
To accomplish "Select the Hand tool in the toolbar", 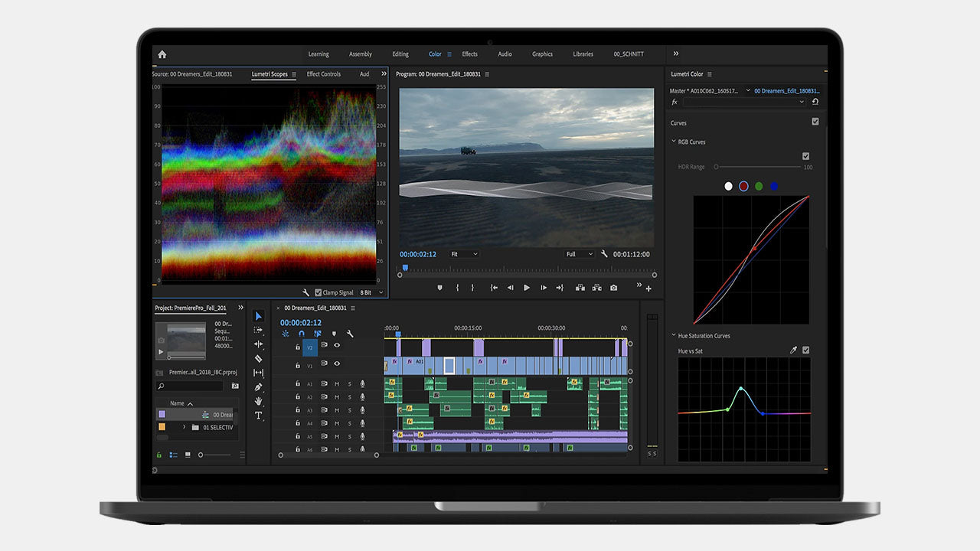I will click(259, 401).
